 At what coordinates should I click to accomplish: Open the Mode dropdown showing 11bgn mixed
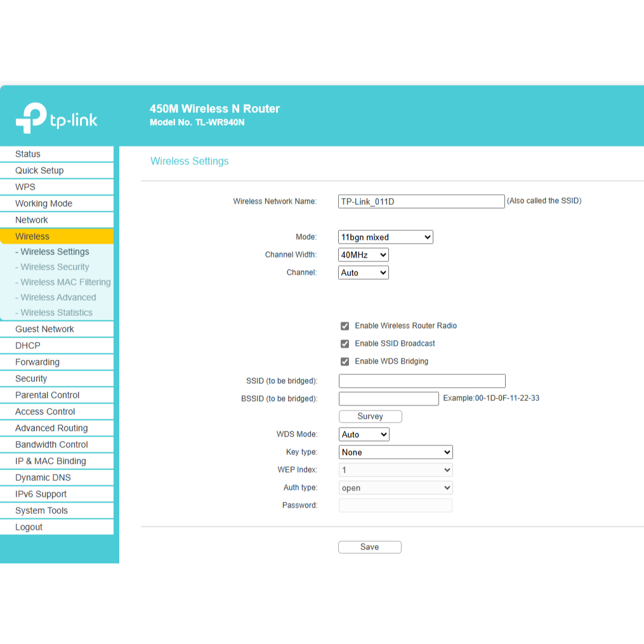[x=385, y=237]
